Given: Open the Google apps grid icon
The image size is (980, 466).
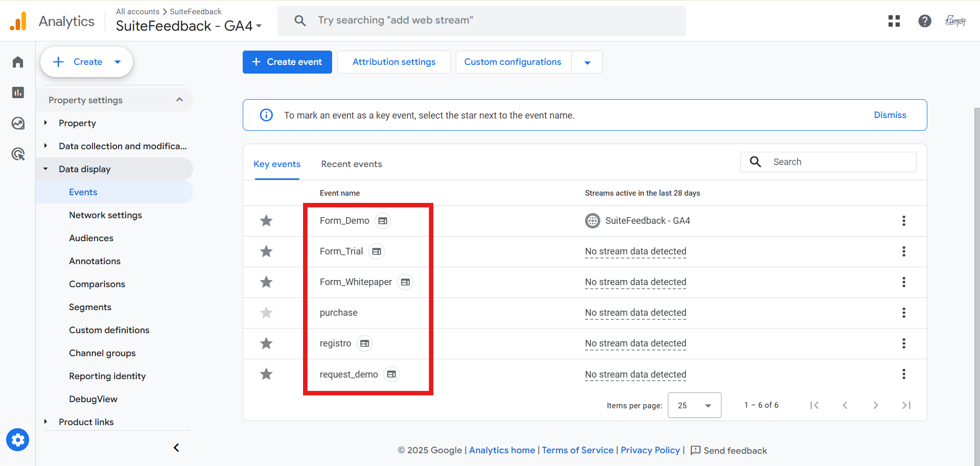Looking at the screenshot, I should tap(894, 21).
